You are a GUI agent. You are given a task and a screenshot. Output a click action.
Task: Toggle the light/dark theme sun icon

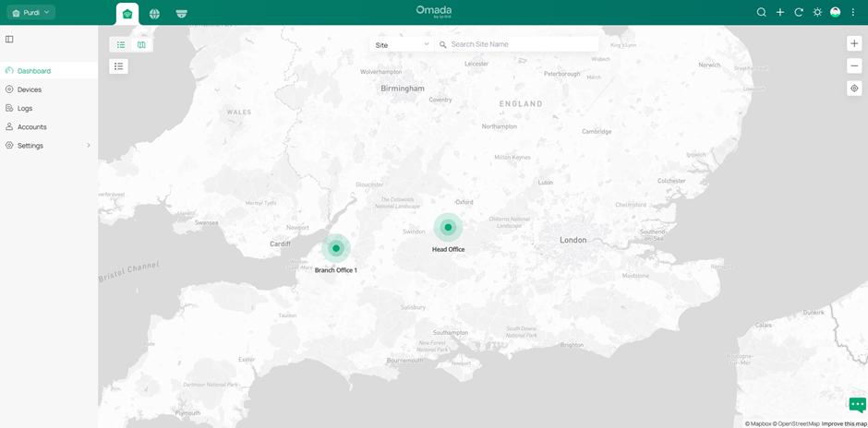tap(817, 13)
